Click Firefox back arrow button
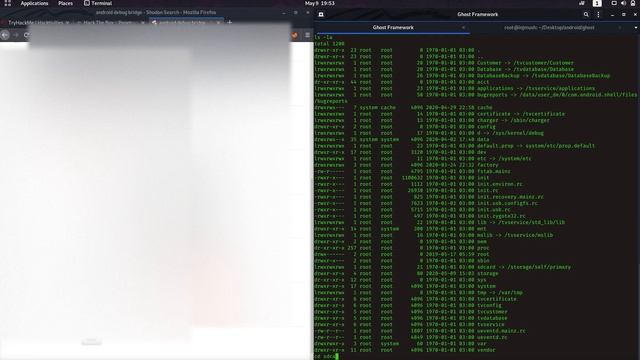This screenshot has width=640, height=360. 5,35
